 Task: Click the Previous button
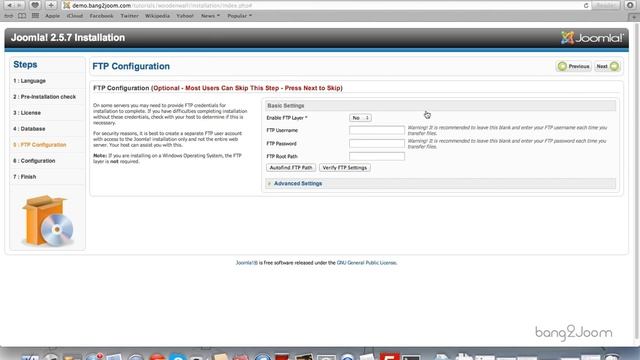[x=573, y=66]
